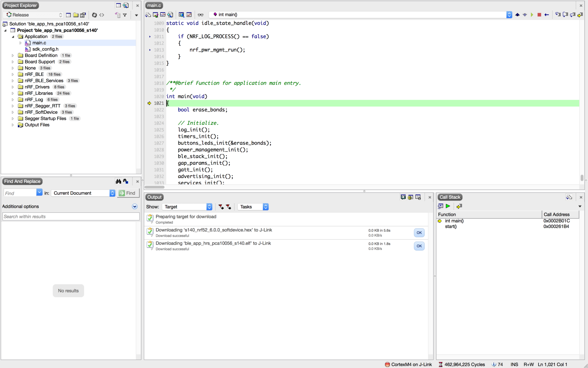Click the stop debugging red square icon
This screenshot has width=588, height=368.
539,15
